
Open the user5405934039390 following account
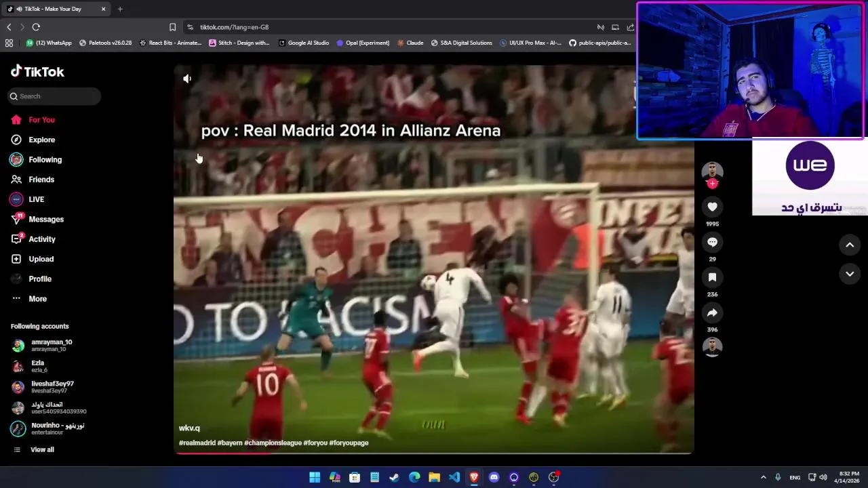(58, 407)
